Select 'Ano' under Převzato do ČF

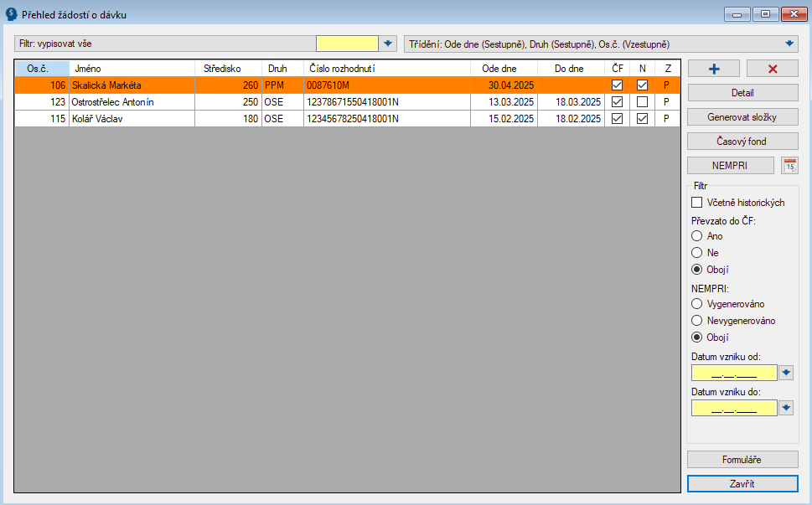click(x=696, y=236)
